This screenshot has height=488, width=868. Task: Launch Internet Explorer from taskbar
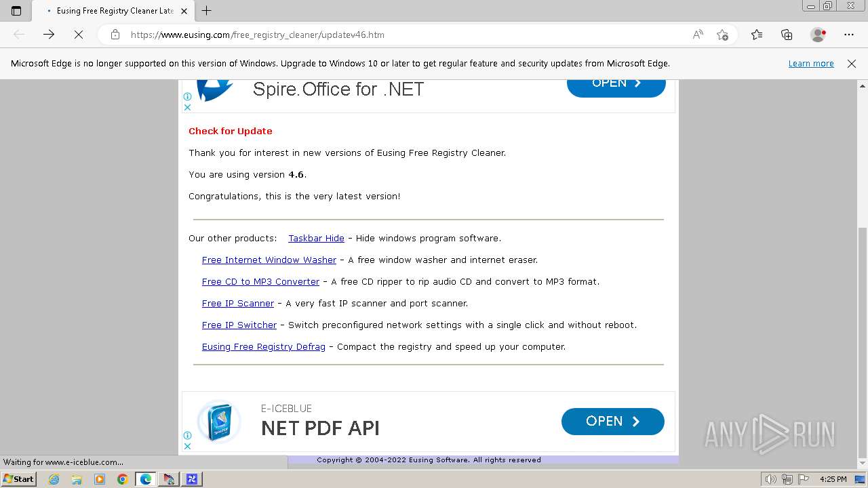[54, 479]
